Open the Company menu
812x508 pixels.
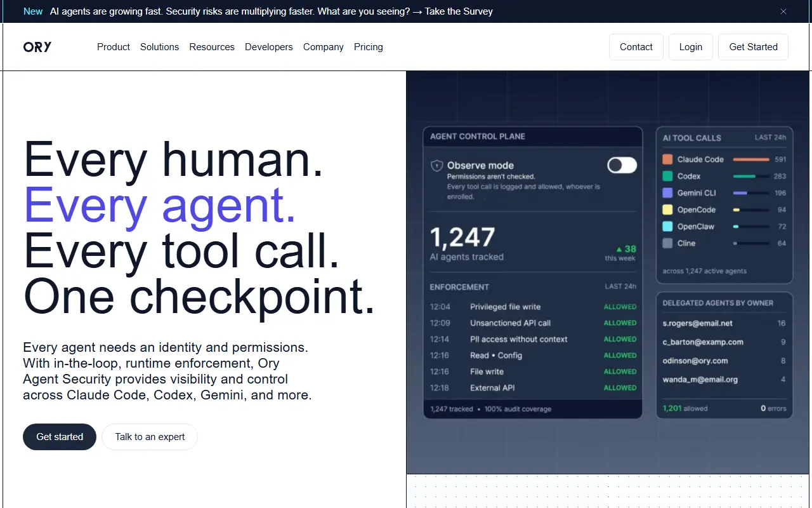pos(324,47)
